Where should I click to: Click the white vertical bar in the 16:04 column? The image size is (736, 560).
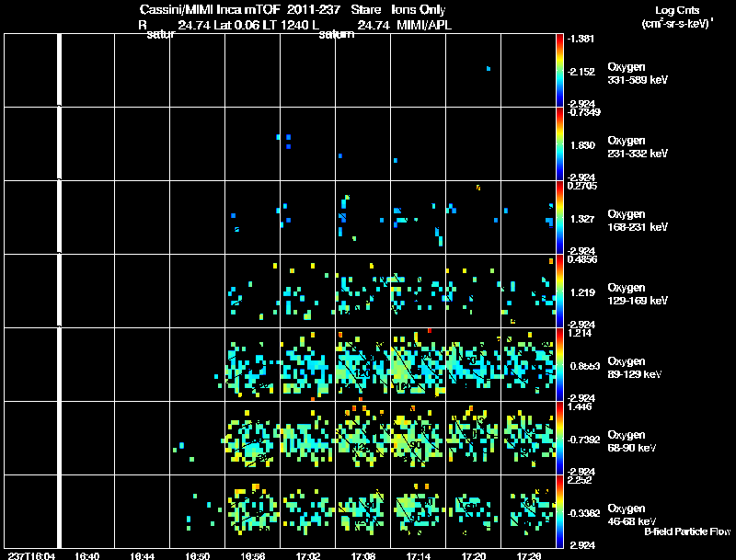coord(60,291)
